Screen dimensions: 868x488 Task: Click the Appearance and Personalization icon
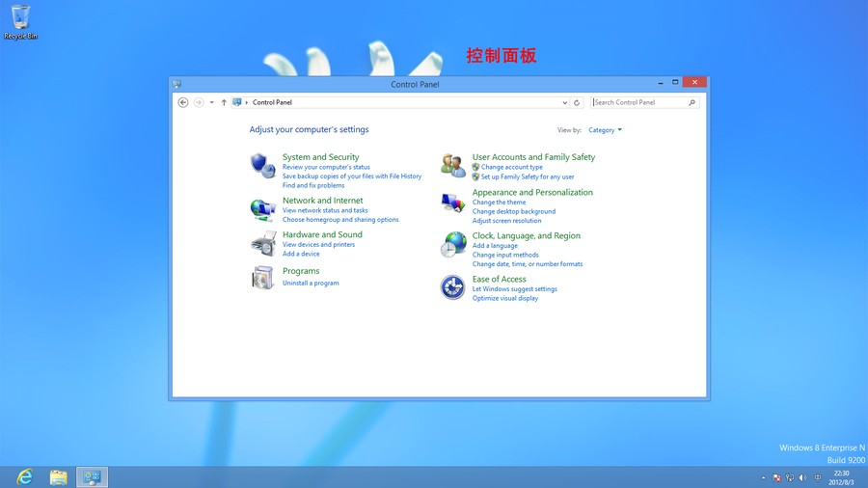tap(453, 203)
